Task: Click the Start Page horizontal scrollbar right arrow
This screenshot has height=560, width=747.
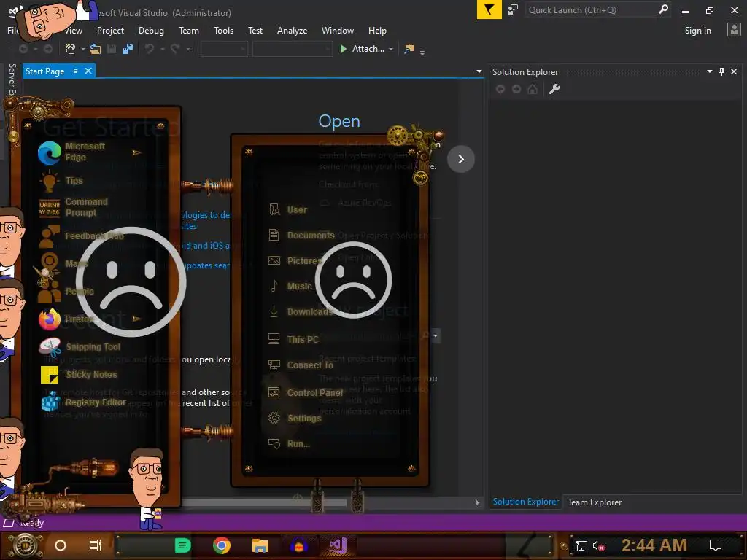Action: 477,502
